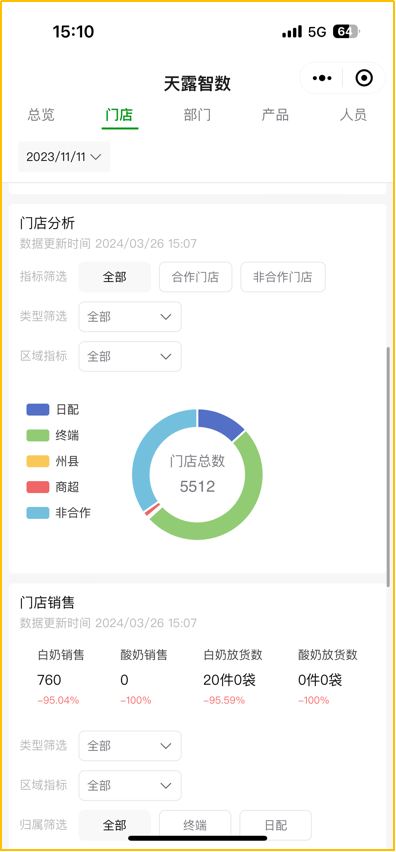Open the mini program three-dot menu

pos(322,78)
